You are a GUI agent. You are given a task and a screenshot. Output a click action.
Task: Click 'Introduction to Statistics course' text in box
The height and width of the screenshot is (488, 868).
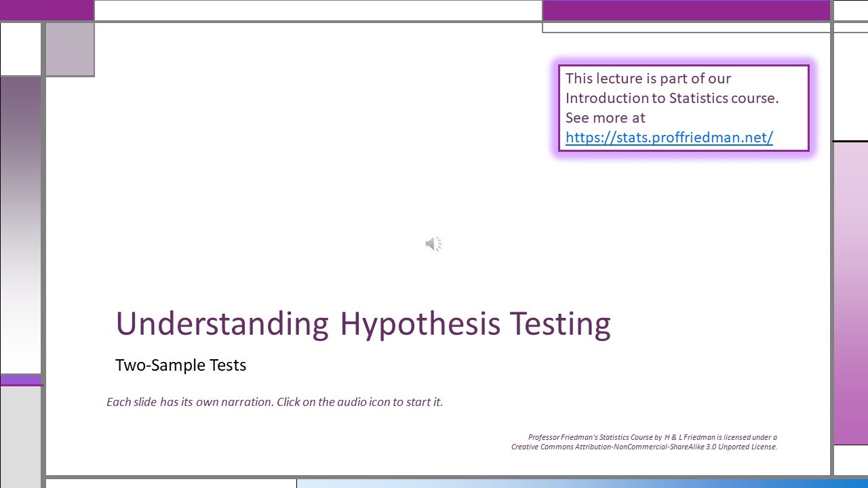(x=672, y=98)
